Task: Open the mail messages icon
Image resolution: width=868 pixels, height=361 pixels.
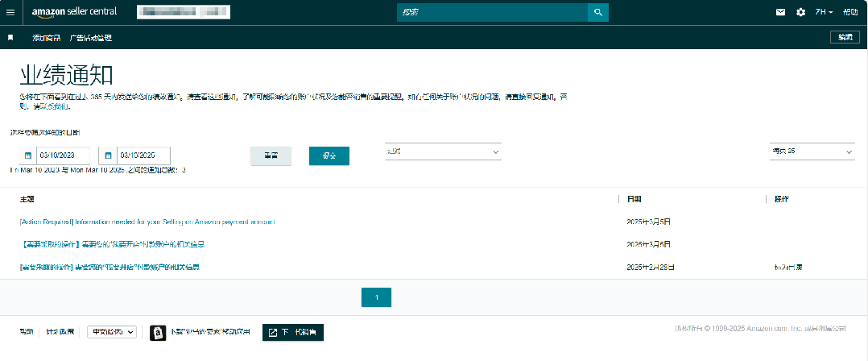Action: pos(780,12)
